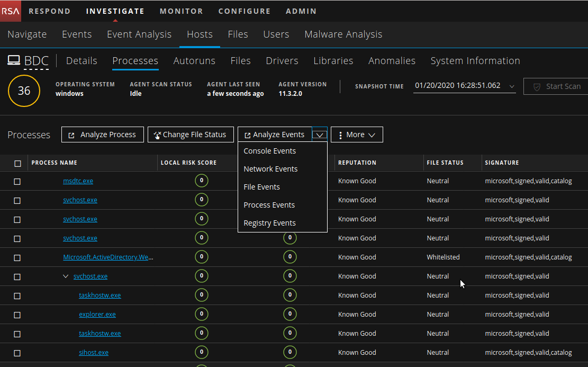Switch to the Autoruns tab
This screenshot has height=367, width=588.
pos(194,61)
